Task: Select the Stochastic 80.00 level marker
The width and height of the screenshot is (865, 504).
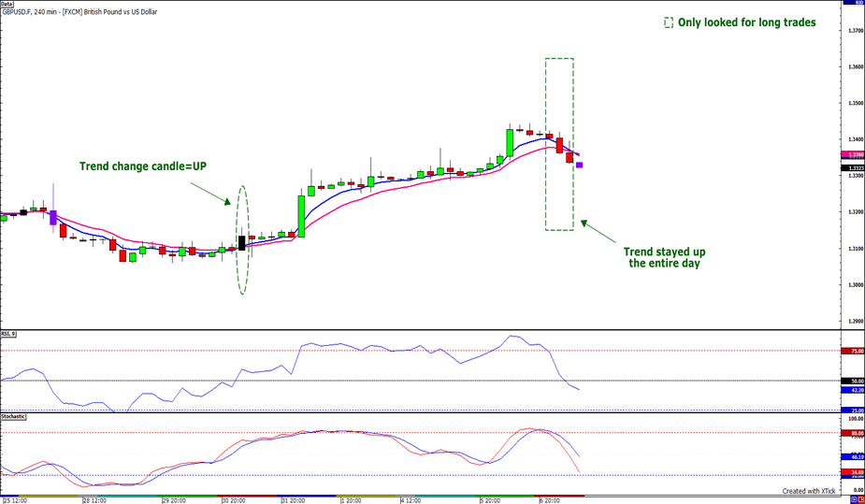Action: coord(853,434)
